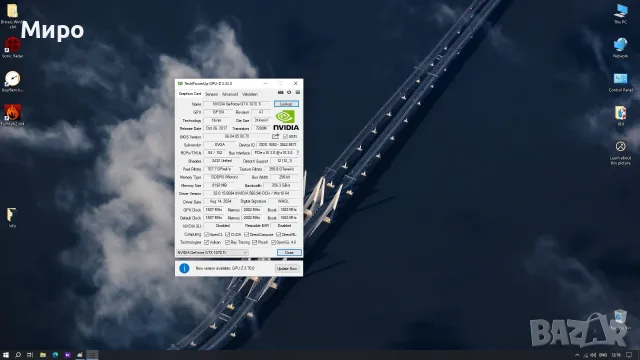Click the Device ID value field
This screenshot has width=640, height=360.
pos(278,144)
